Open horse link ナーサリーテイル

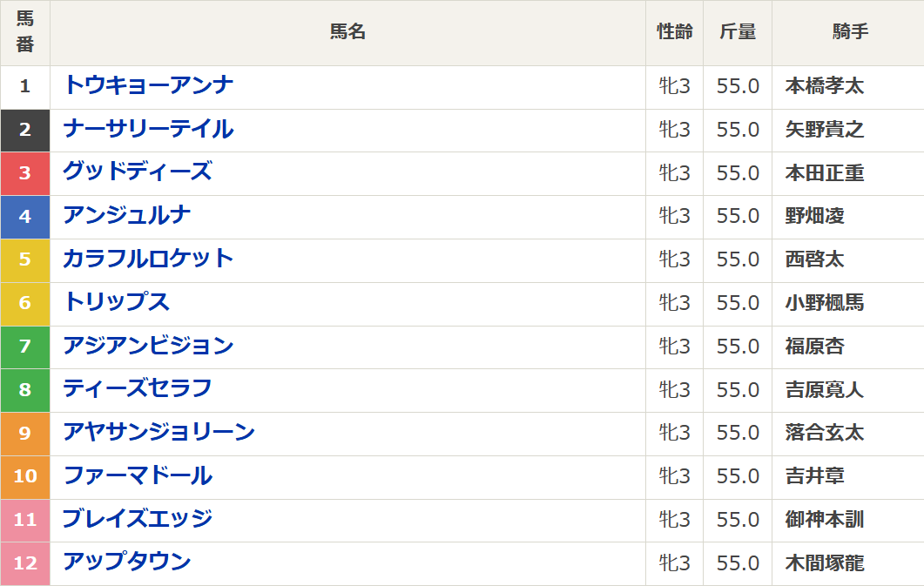pos(148,129)
